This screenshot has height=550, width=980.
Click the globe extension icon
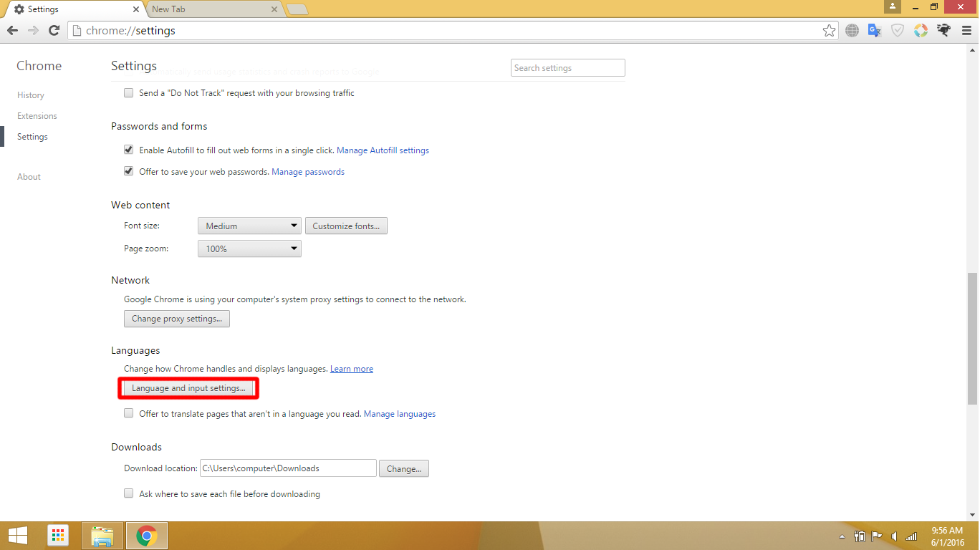[852, 30]
